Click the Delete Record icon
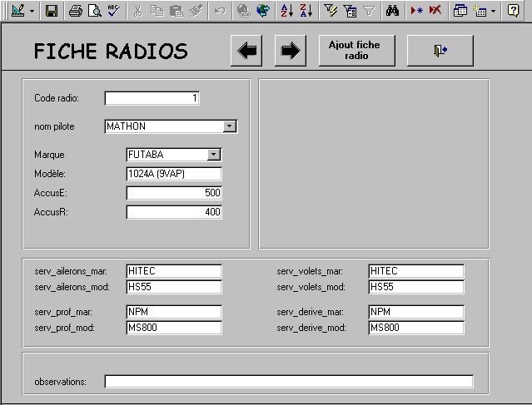The height and width of the screenshot is (405, 532). (435, 11)
